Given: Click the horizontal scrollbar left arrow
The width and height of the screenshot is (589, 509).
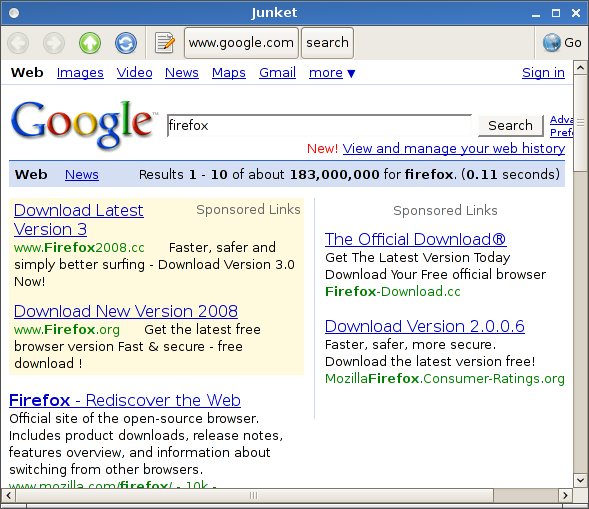Looking at the screenshot, I should coord(8,495).
